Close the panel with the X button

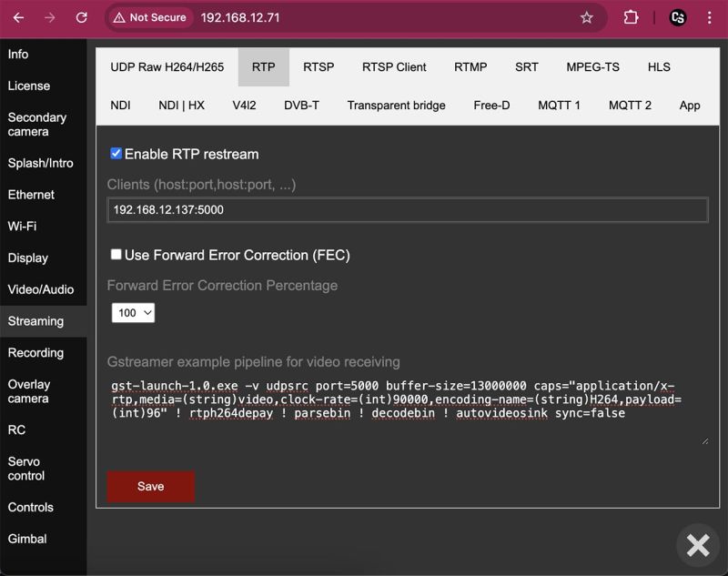[698, 545]
